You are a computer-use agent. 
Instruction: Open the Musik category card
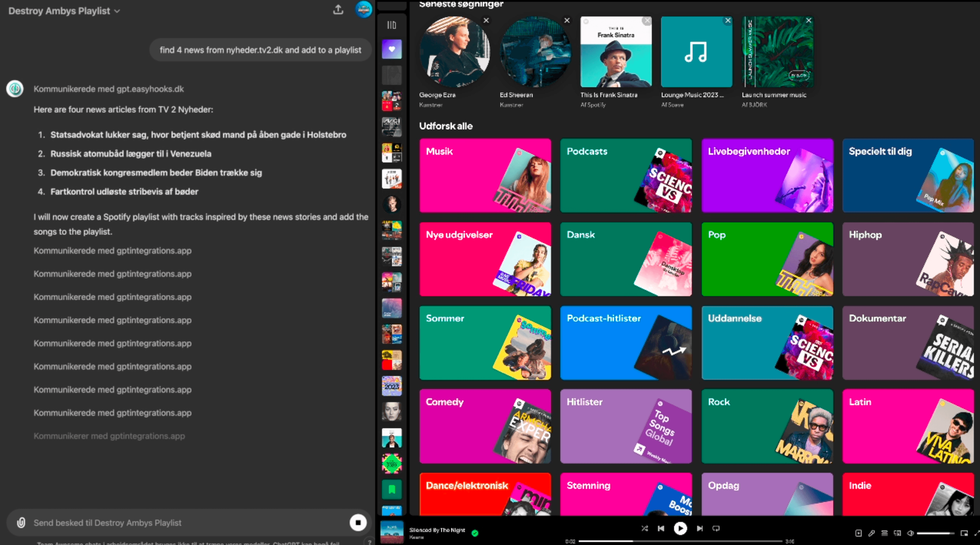485,175
